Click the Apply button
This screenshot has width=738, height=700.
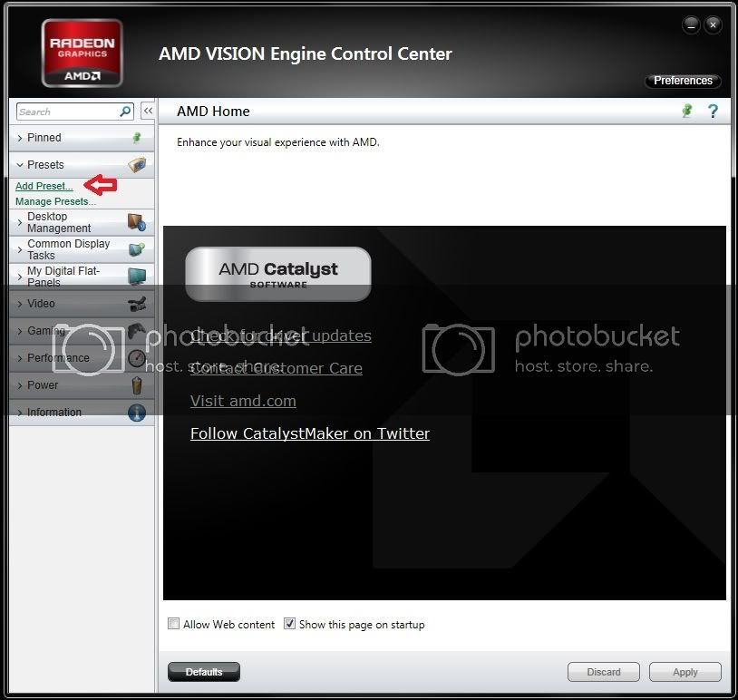685,672
